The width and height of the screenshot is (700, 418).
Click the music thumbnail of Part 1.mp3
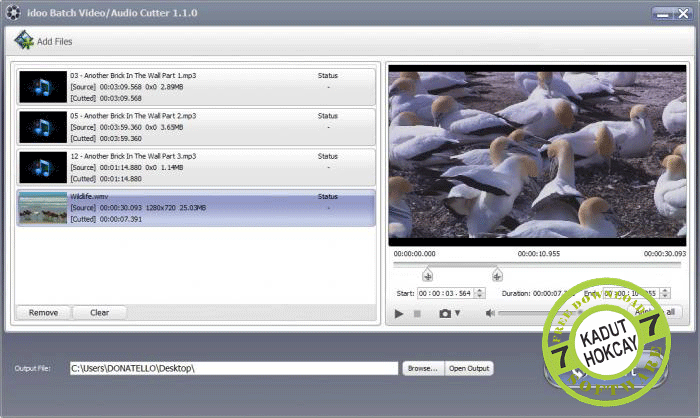43,87
